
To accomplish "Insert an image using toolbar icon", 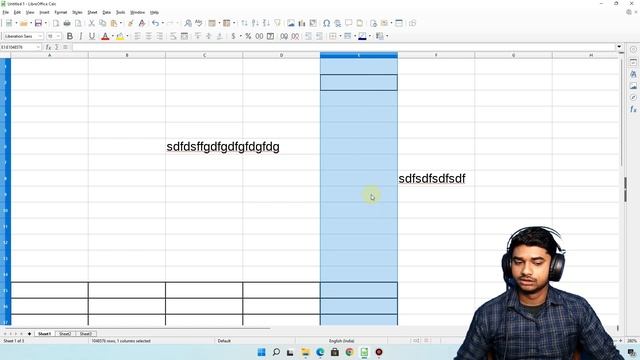I will 291,23.
